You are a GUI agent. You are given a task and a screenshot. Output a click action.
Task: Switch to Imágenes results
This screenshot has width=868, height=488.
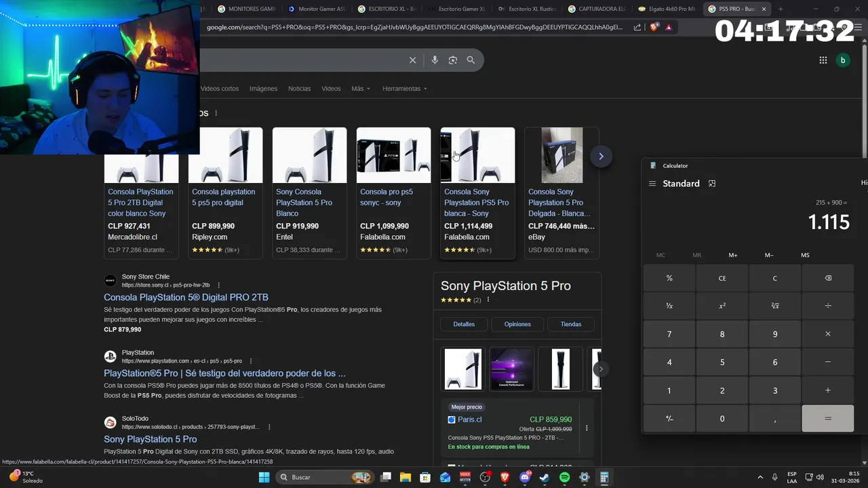(x=263, y=89)
